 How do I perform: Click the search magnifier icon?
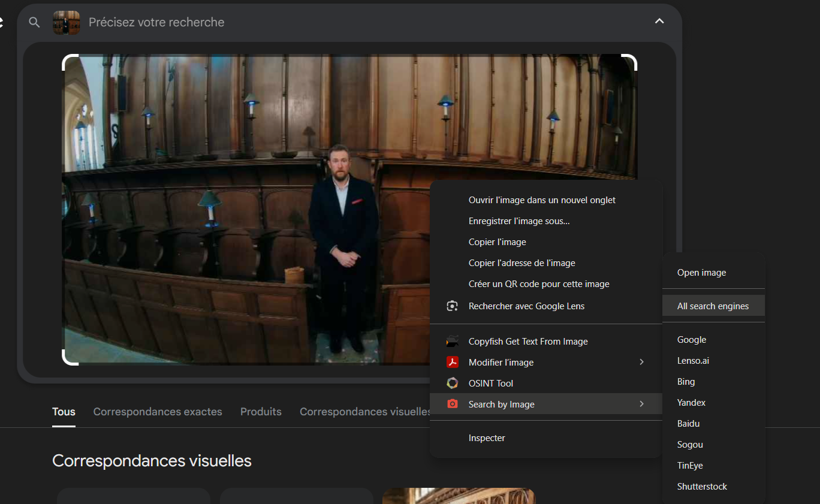point(34,22)
